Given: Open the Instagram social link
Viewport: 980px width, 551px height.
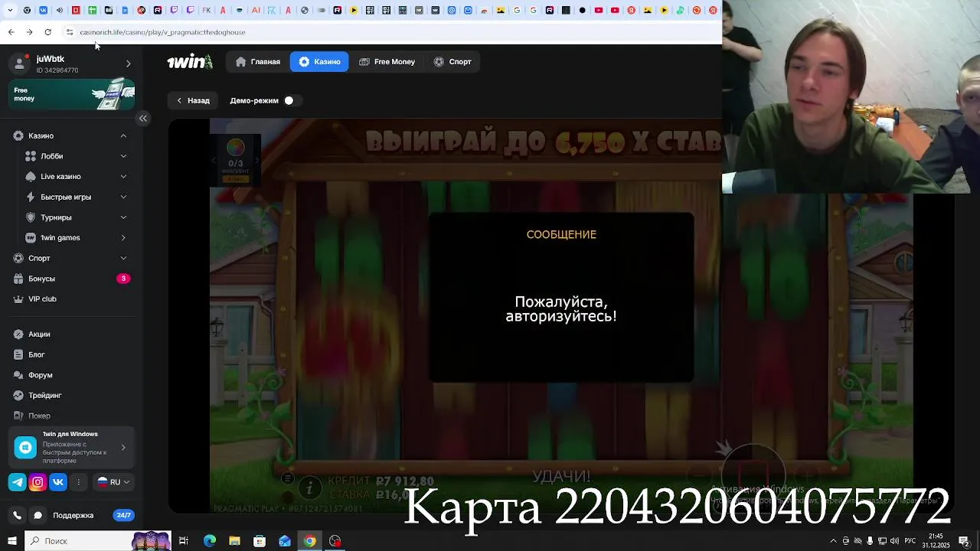Looking at the screenshot, I should click(38, 482).
